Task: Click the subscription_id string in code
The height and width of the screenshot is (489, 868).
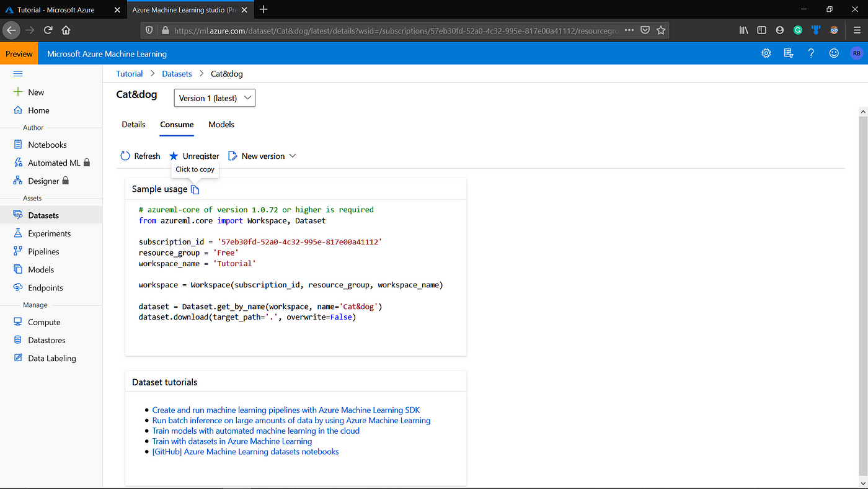Action: [x=299, y=242]
